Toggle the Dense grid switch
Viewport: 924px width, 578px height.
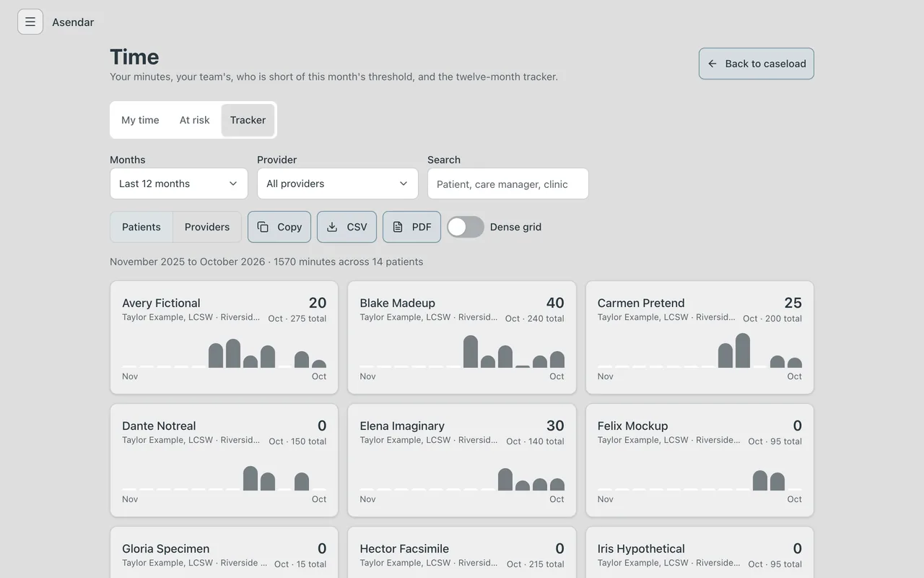click(466, 227)
